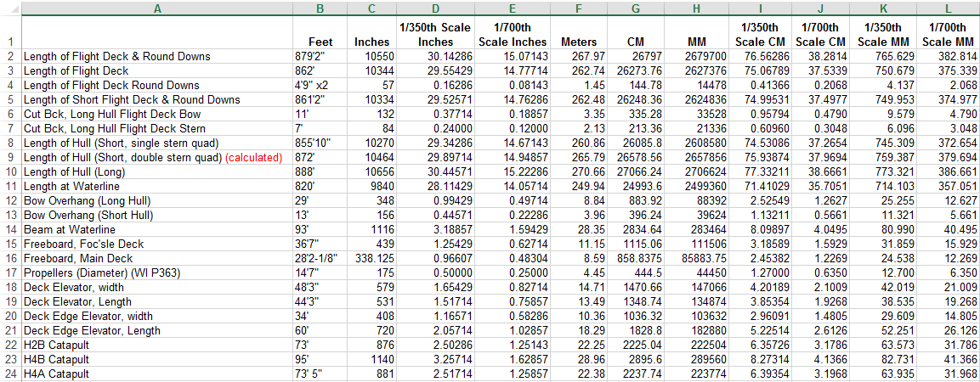This screenshot has height=382, width=980.
Task: Select the 'Beam at Waterline' cell
Action: [157, 230]
